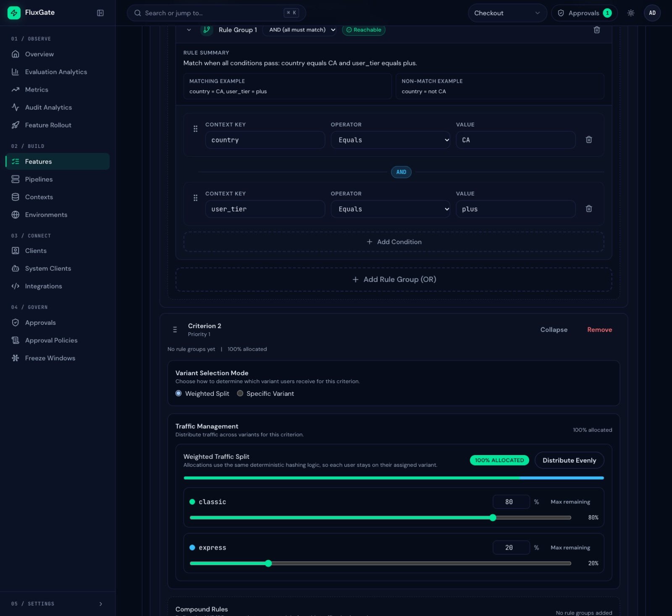Open the Checkout project dropdown

point(507,13)
